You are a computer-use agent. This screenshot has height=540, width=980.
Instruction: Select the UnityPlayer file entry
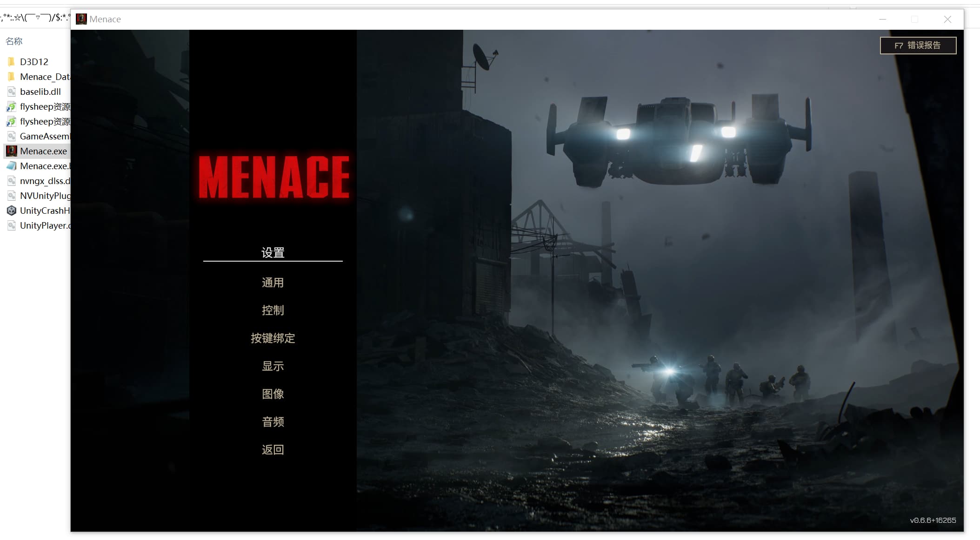[44, 225]
